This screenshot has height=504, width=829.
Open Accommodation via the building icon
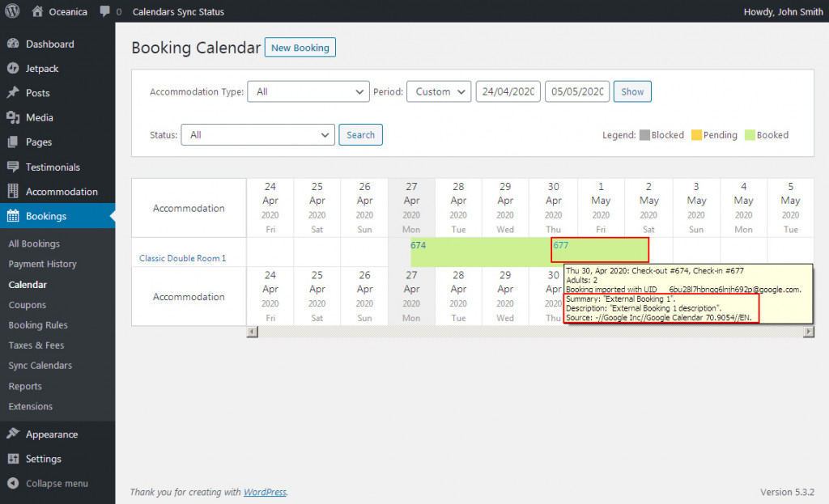(13, 191)
